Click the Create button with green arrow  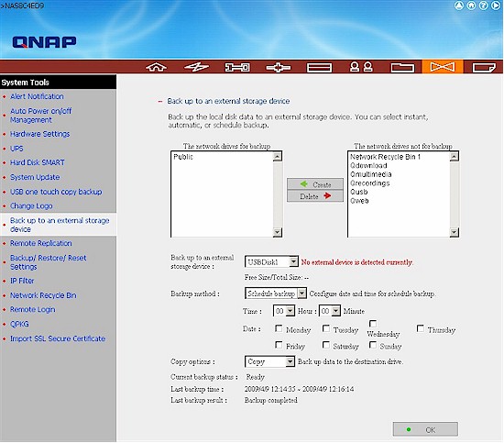315,184
